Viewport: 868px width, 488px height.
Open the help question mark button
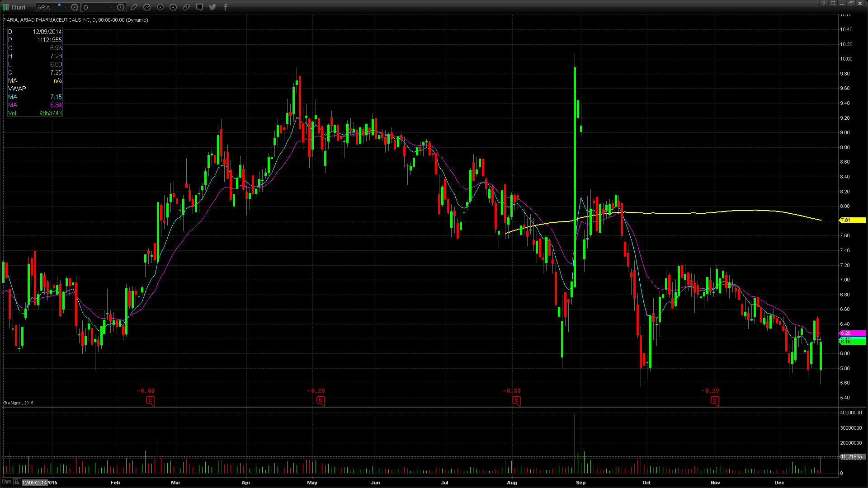pos(824,4)
